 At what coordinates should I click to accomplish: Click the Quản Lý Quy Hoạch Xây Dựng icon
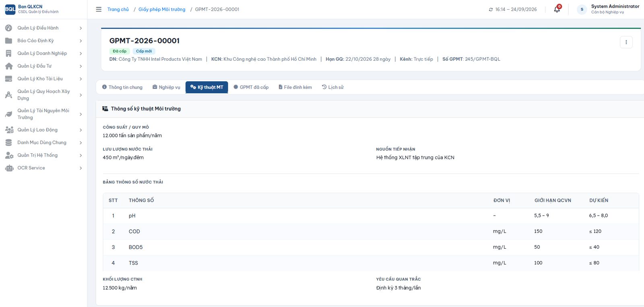pos(8,95)
